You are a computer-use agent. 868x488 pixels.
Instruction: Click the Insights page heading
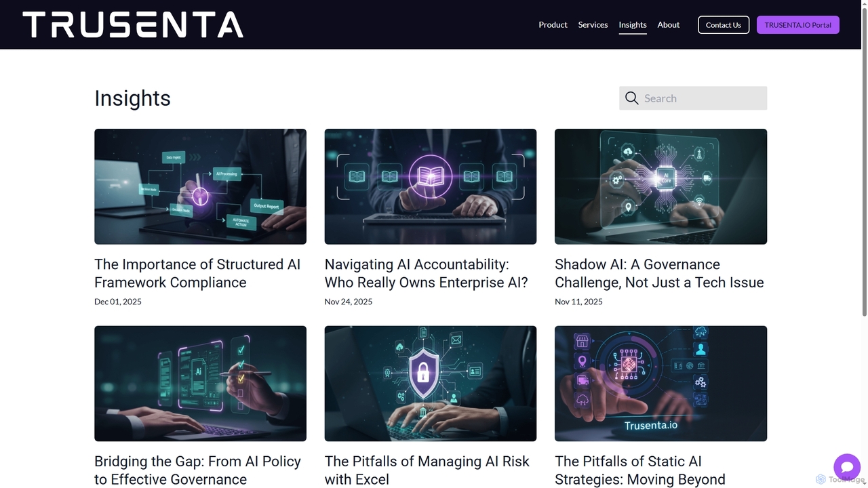point(132,98)
